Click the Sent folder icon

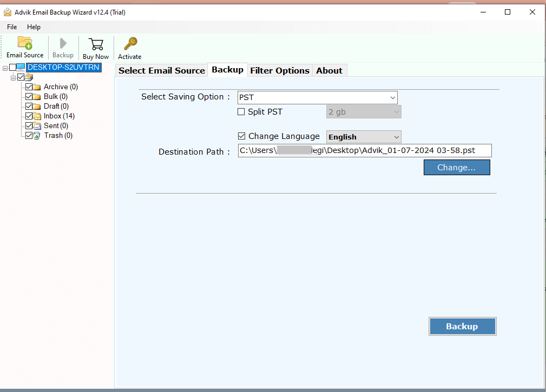click(x=37, y=126)
